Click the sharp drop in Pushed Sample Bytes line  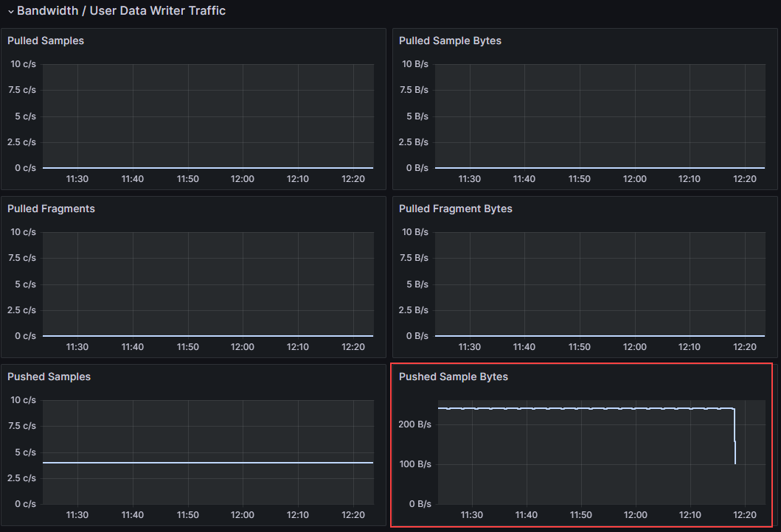[735, 435]
